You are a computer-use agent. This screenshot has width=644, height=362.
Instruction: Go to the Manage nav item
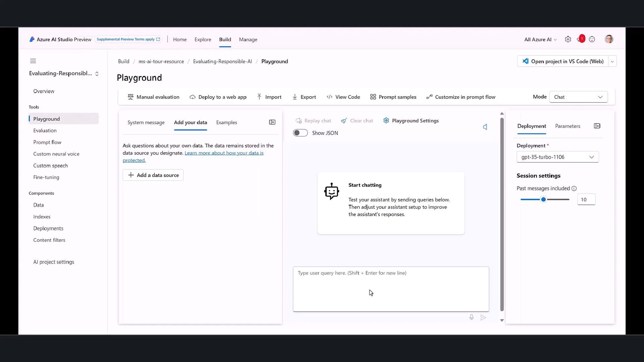click(248, 40)
